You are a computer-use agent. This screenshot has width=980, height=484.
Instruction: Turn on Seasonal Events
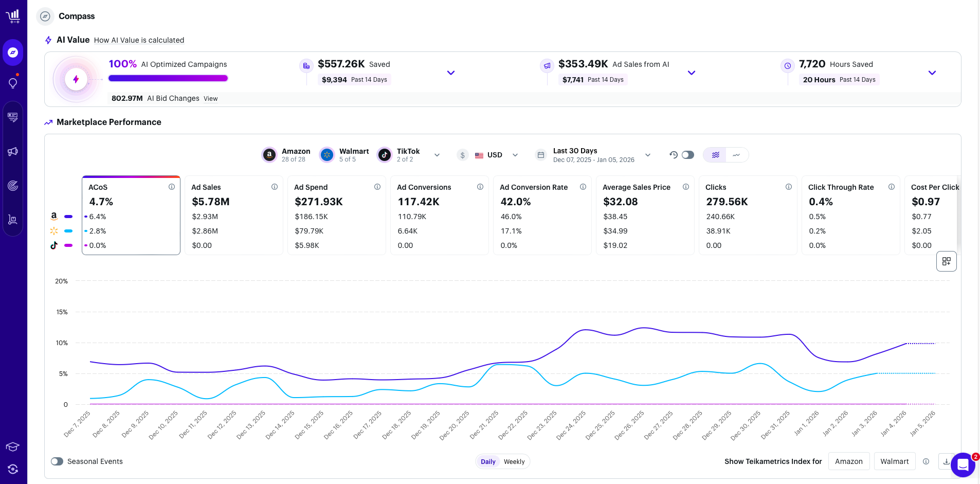coord(57,461)
